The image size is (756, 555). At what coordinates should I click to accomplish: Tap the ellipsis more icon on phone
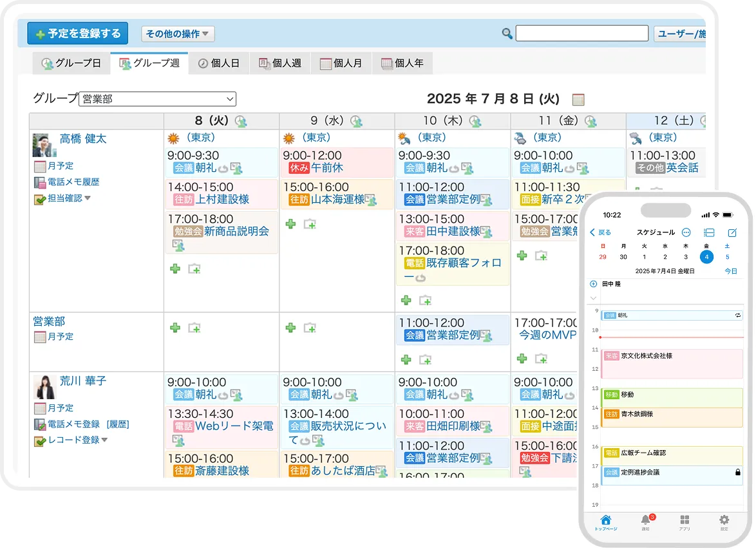point(686,232)
